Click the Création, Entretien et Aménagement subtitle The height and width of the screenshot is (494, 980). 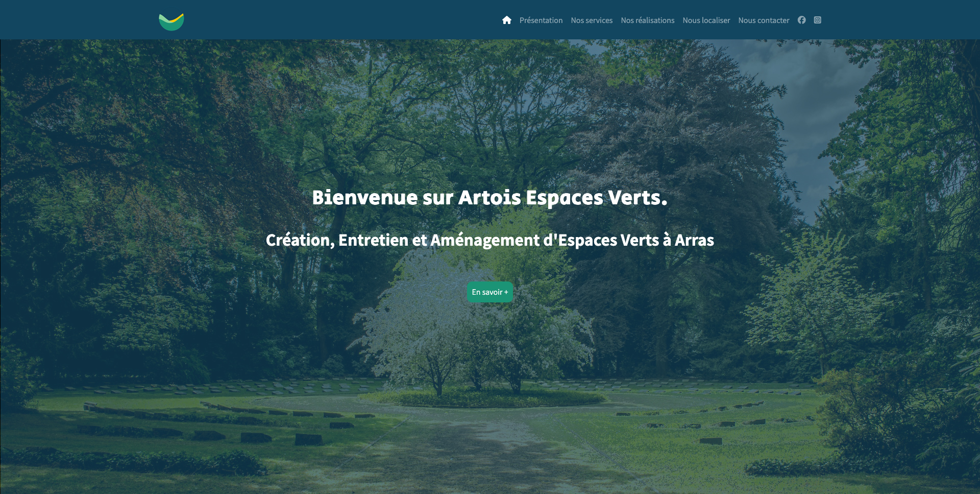[x=490, y=240]
